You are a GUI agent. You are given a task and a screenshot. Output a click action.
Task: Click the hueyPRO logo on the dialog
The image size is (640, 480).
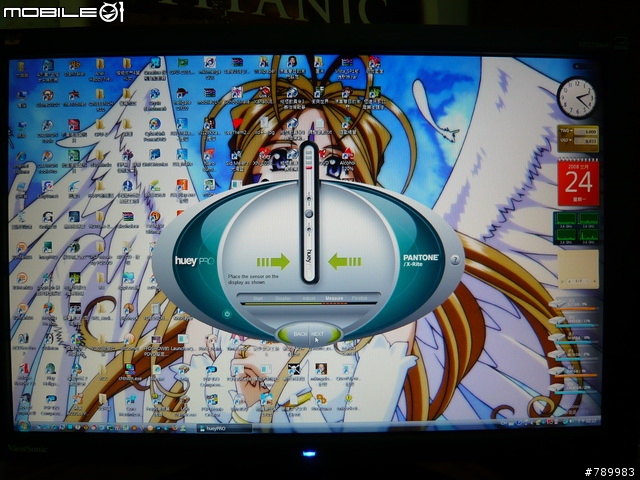pyautogui.click(x=194, y=260)
